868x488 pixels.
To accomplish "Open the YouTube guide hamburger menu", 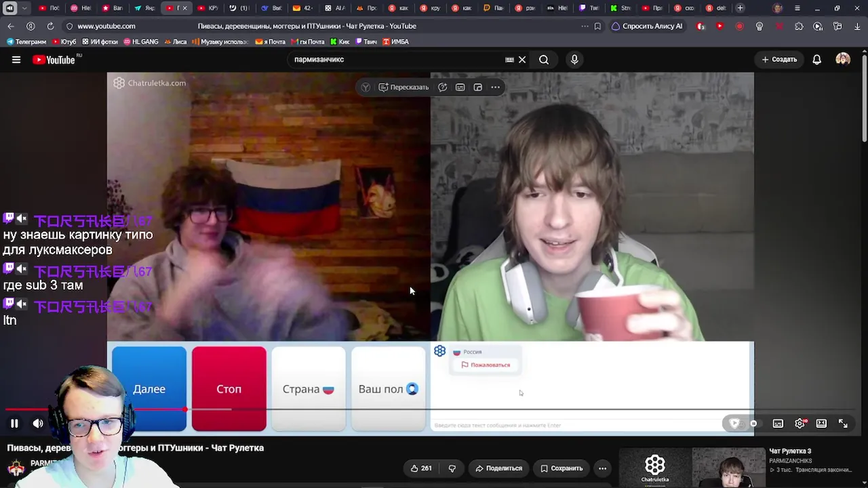I will 16,60.
